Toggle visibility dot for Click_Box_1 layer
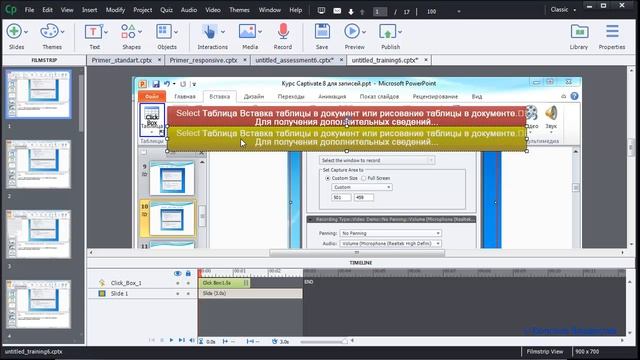Image resolution: width=640 pixels, height=360 pixels. (x=178, y=283)
